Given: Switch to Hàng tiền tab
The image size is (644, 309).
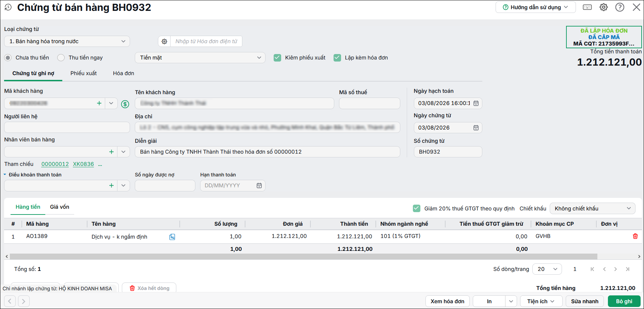Looking at the screenshot, I should (28, 207).
